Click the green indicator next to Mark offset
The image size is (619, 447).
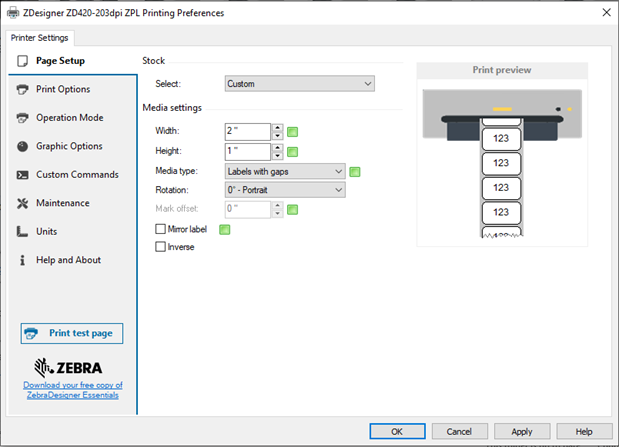(292, 210)
